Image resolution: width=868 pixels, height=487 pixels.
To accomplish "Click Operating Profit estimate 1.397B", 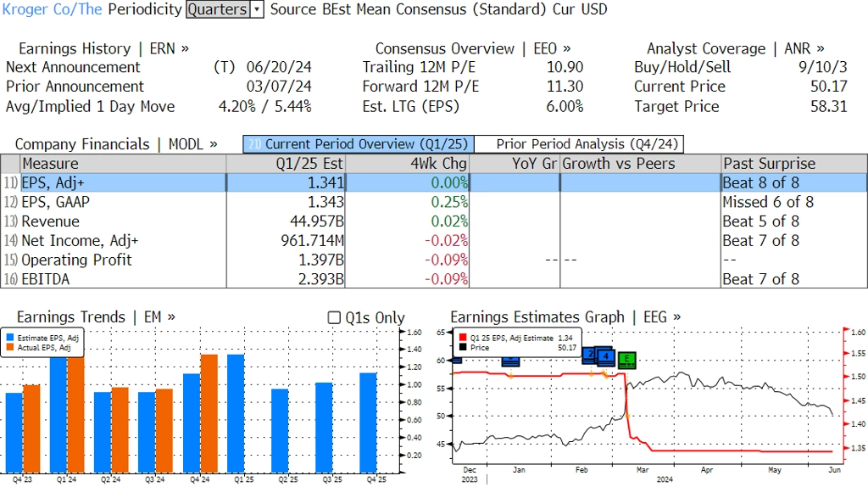I will 321,260.
